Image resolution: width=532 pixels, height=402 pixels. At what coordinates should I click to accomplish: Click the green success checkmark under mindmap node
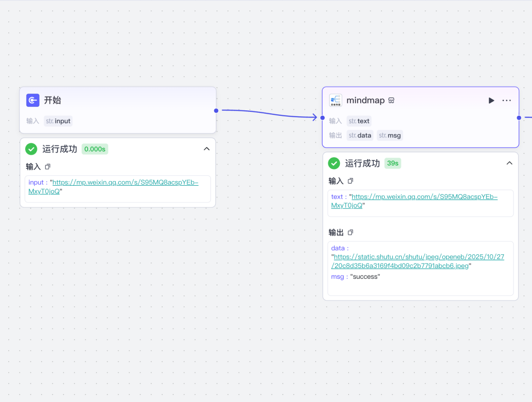tap(334, 164)
